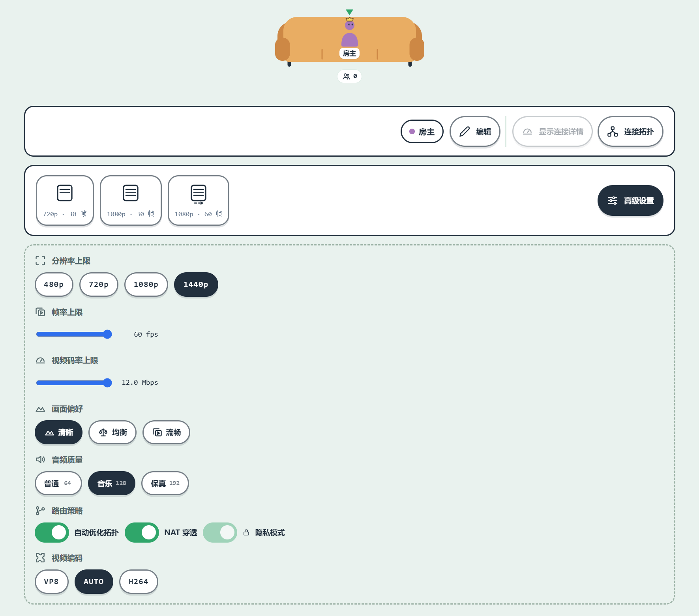Viewport: 699px width, 616px height.
Task: Click the 60 fps value text
Action: click(x=146, y=334)
